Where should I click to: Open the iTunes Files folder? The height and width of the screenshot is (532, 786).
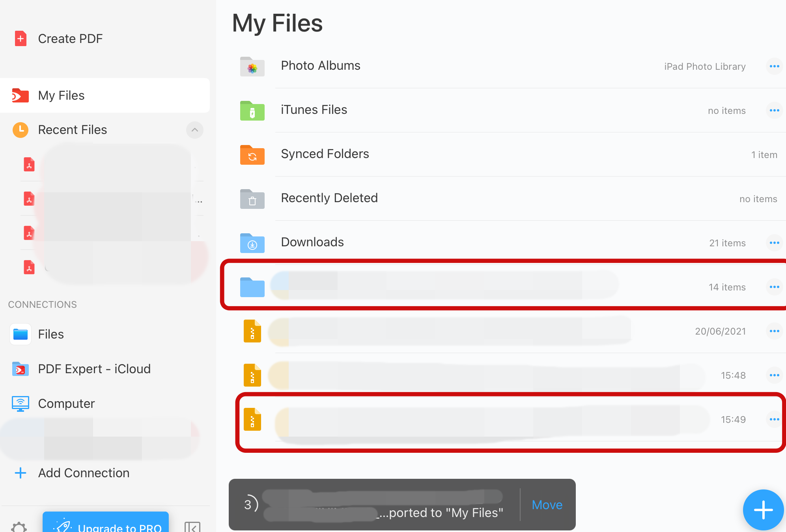(x=314, y=110)
